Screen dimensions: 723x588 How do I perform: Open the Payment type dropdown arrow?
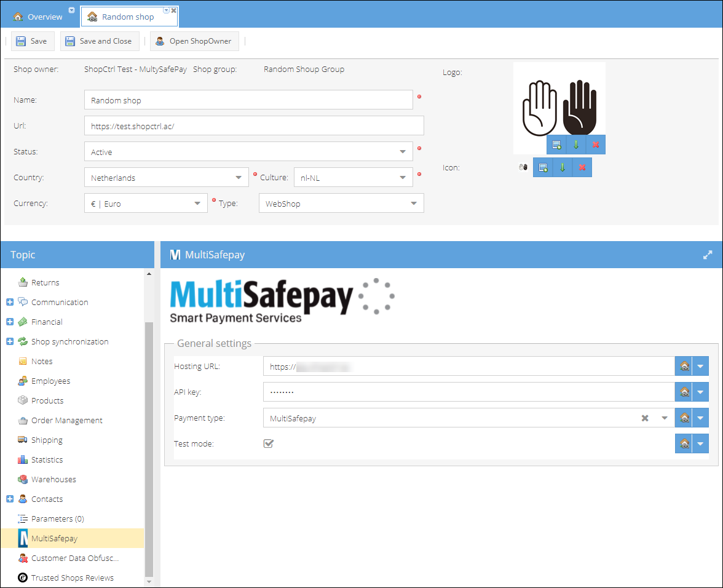coord(665,418)
